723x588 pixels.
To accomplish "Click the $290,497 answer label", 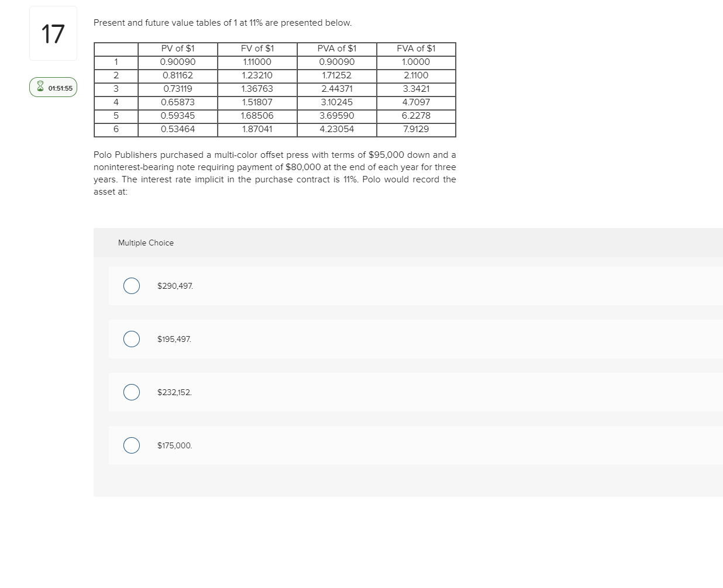I will (175, 286).
